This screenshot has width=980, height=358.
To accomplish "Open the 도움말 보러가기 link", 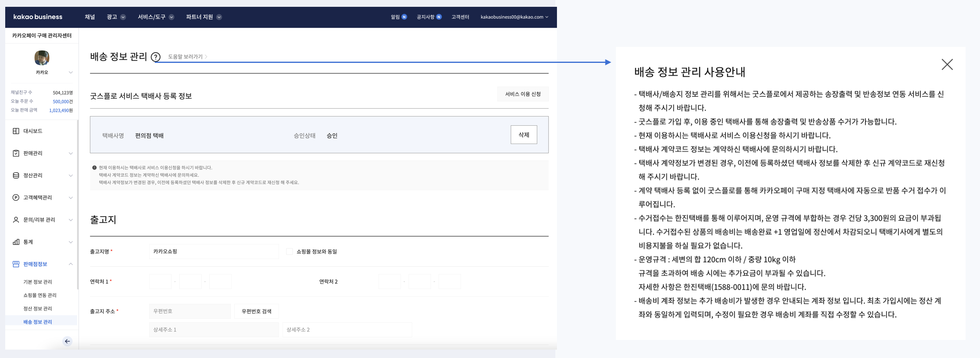I will pyautogui.click(x=187, y=57).
